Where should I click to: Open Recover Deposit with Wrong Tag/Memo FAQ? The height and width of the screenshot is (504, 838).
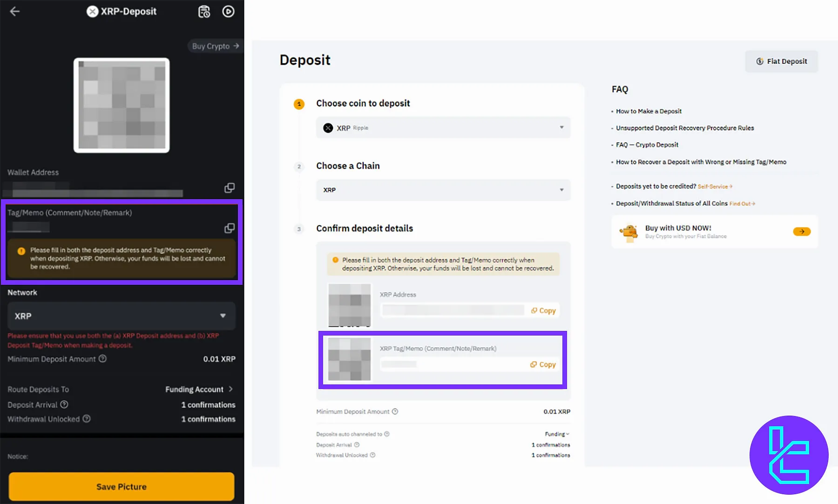(x=701, y=162)
